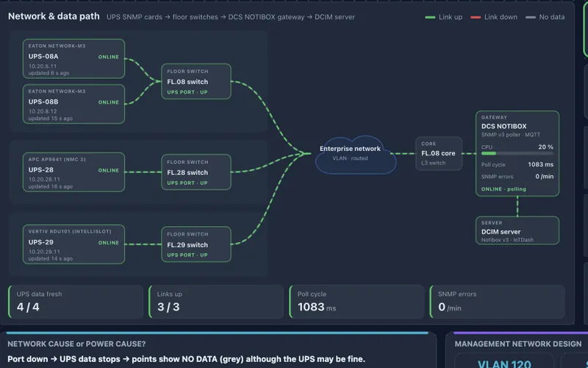
Task: Click the FL.29 switch node
Action: [196, 244]
